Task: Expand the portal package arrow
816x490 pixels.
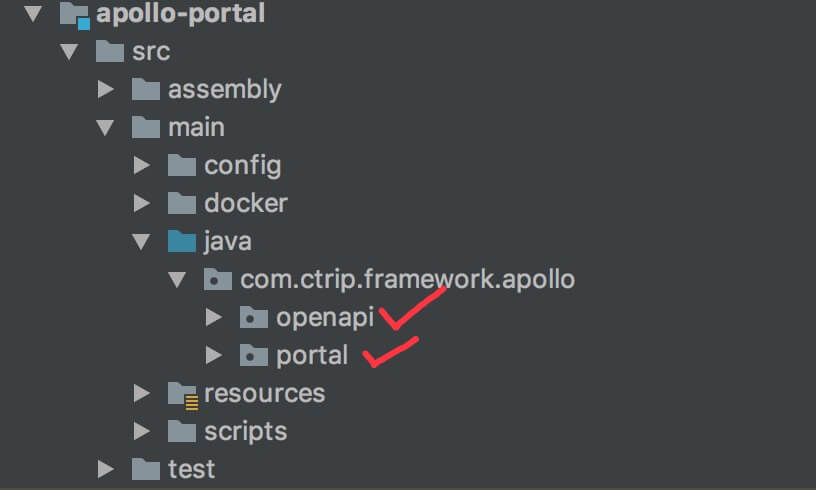Action: (212, 355)
